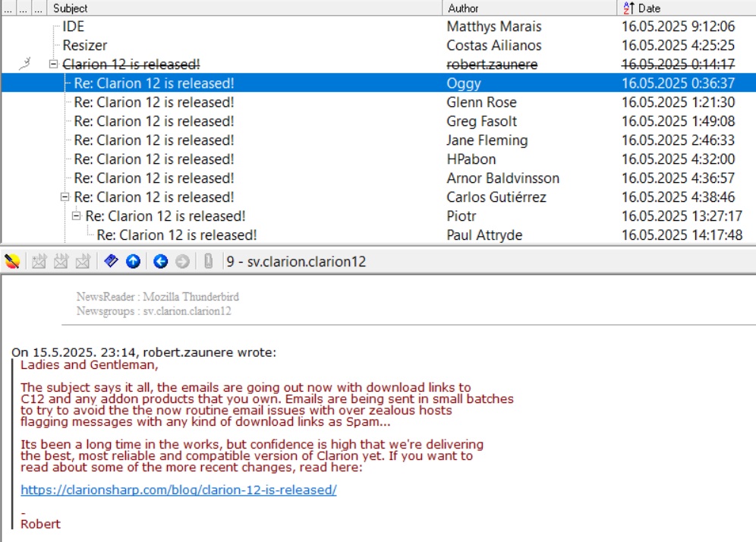Open attachments with the paperclip icon
The height and width of the screenshot is (542, 756).
[208, 261]
